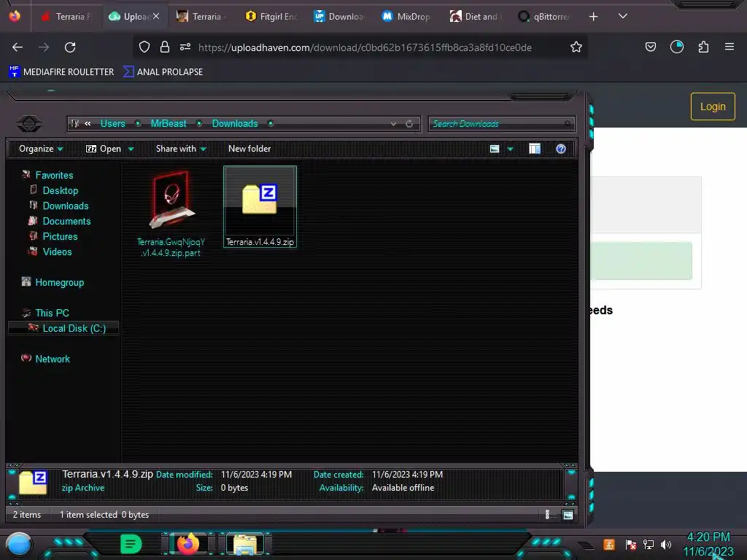Click the Explorer back navigation emblem
The image size is (747, 560).
(29, 124)
